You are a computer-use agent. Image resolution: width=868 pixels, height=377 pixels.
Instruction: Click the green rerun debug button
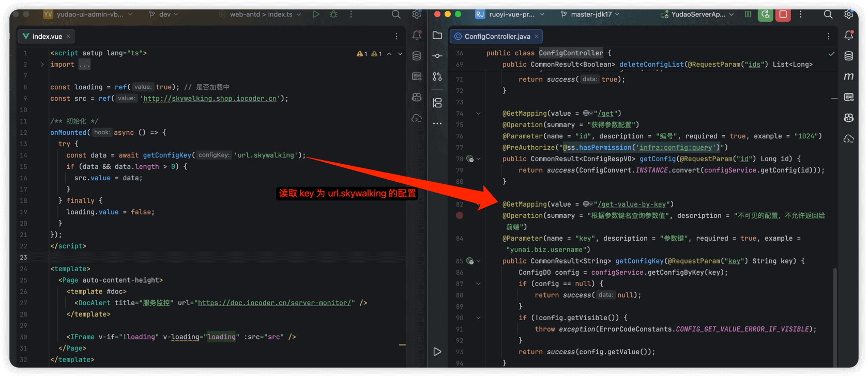pyautogui.click(x=765, y=14)
